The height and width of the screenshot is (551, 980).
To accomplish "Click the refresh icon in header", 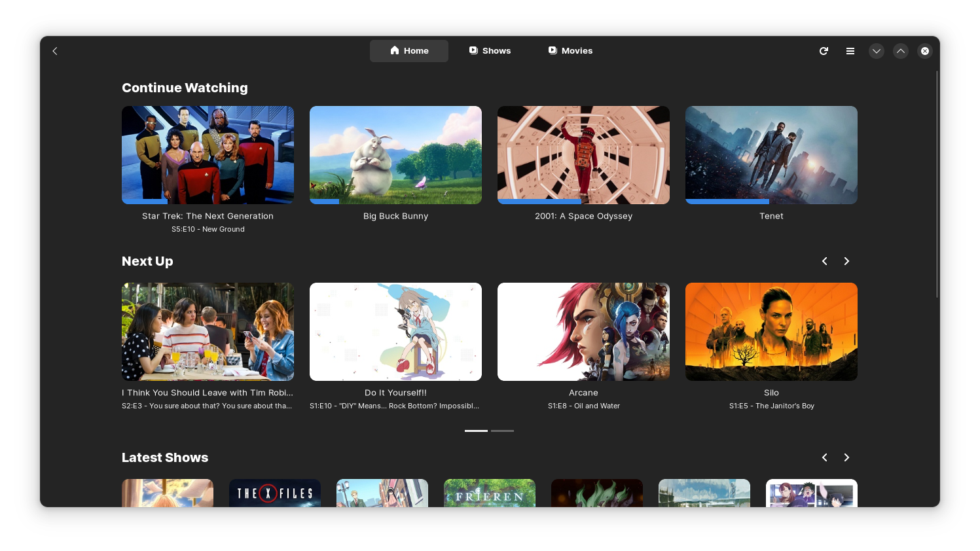I will click(824, 51).
